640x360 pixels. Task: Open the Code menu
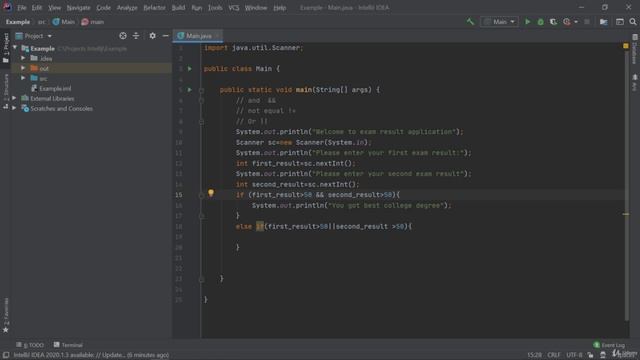103,7
